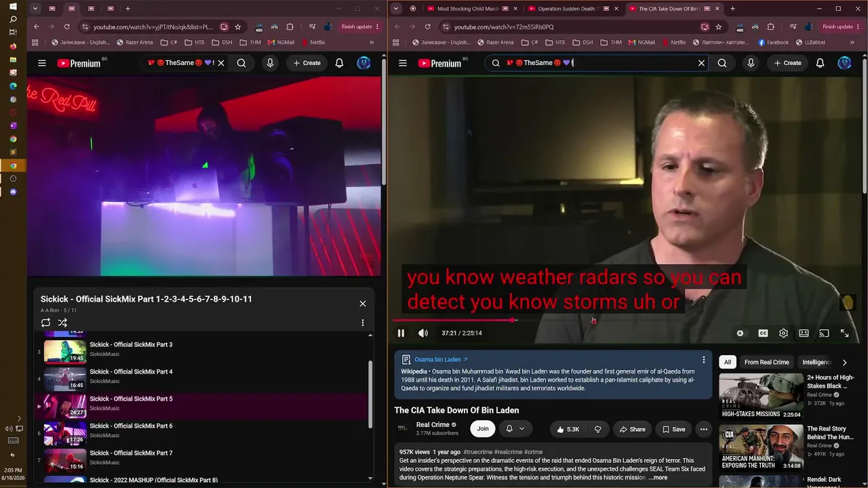868x488 pixels.
Task: Submit search in right YouTube window
Action: click(722, 63)
